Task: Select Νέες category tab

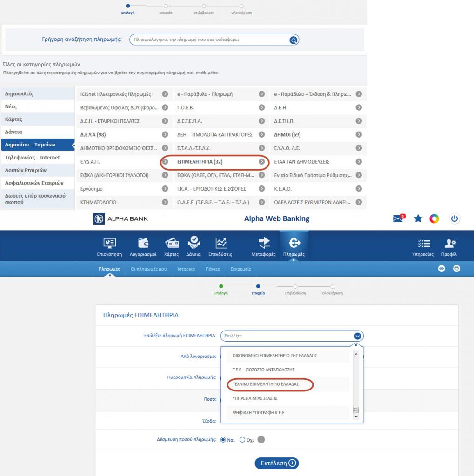Action: coord(38,106)
